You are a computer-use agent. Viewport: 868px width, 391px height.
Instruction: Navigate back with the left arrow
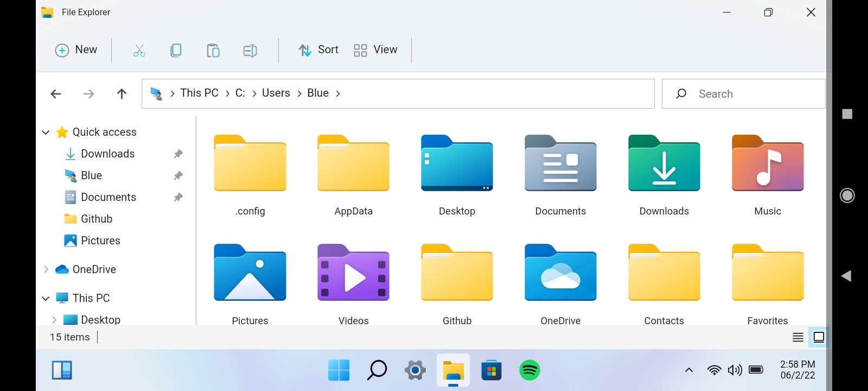pyautogui.click(x=55, y=94)
